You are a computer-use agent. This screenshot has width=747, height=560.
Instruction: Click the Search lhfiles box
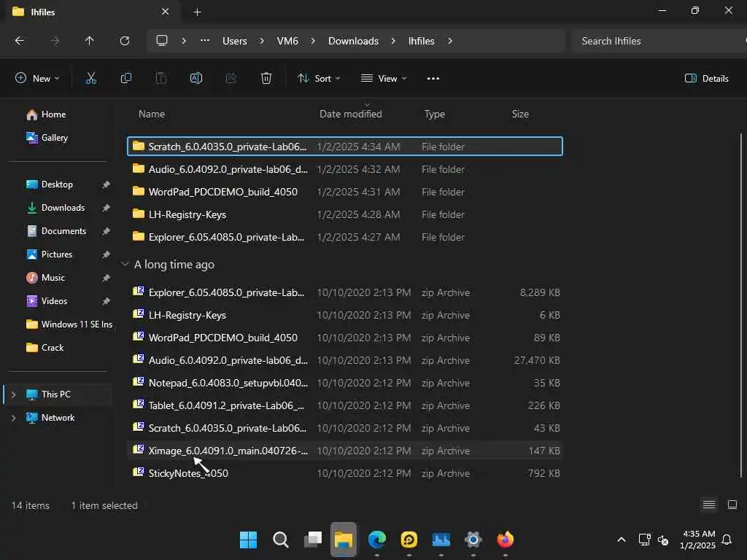(657, 41)
